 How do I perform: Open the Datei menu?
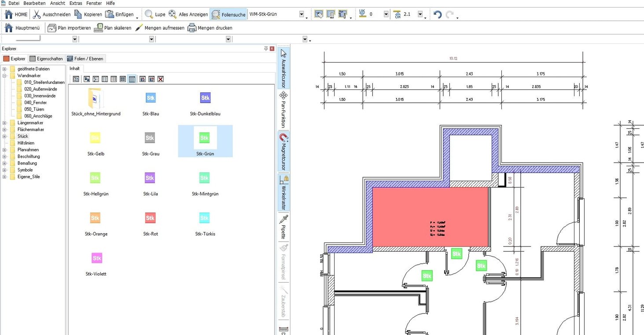click(x=14, y=3)
